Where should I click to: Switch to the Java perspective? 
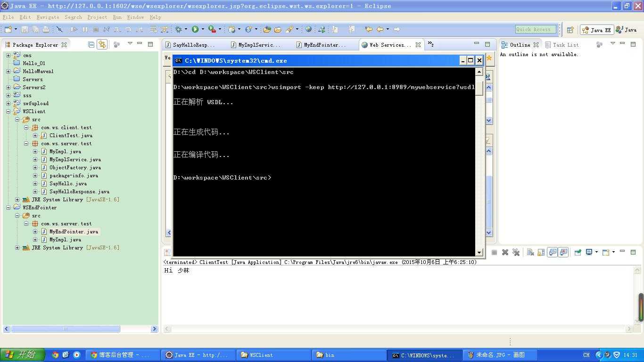pos(627,30)
